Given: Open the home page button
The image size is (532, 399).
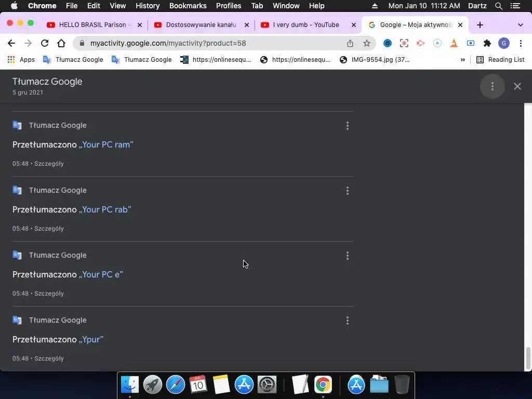Looking at the screenshot, I should [x=61, y=43].
